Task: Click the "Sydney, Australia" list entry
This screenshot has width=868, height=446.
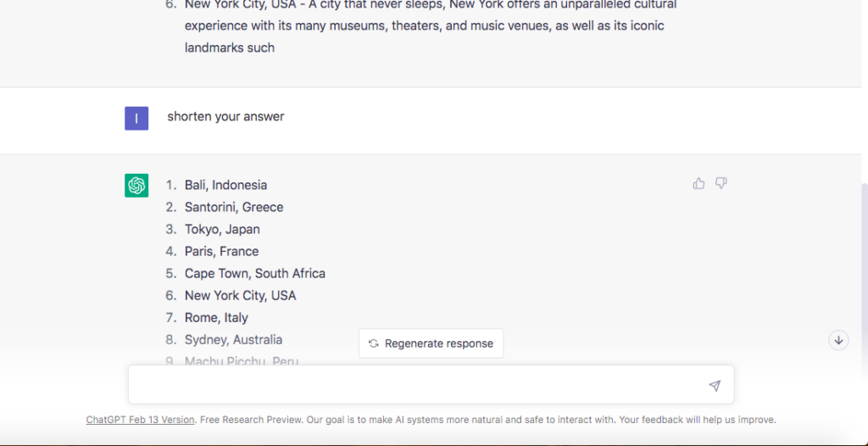Action: pyautogui.click(x=233, y=339)
